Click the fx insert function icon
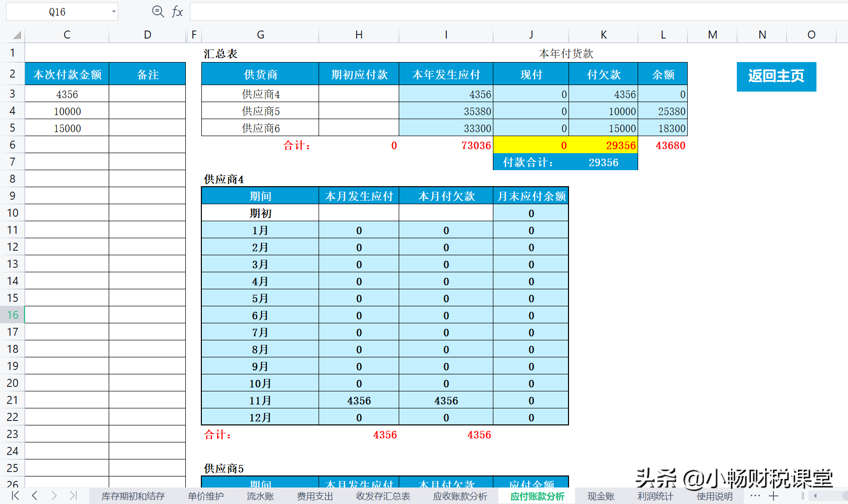The height and width of the screenshot is (504, 848). 177,11
